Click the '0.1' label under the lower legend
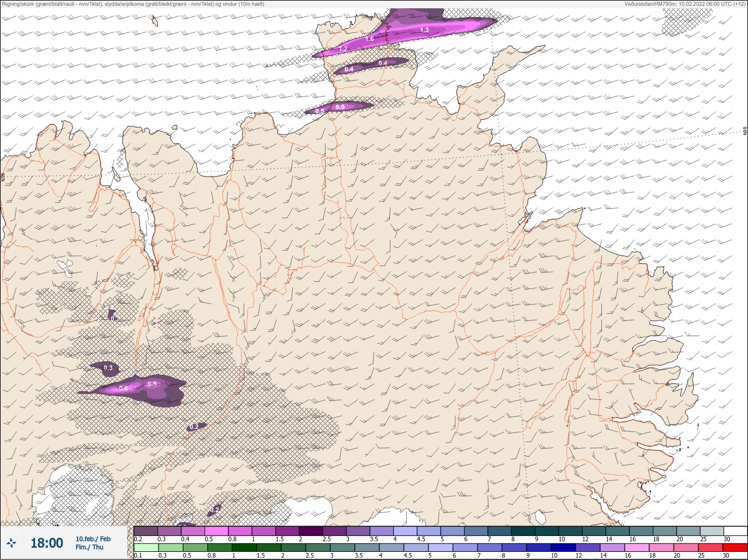 tap(138, 556)
